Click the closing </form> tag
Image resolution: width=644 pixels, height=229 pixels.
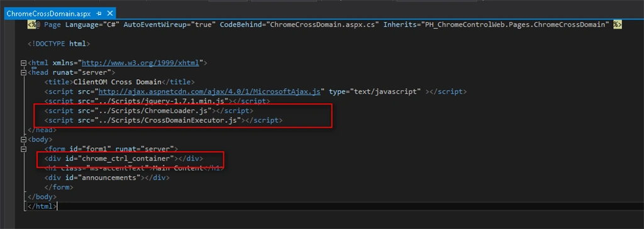(x=59, y=187)
